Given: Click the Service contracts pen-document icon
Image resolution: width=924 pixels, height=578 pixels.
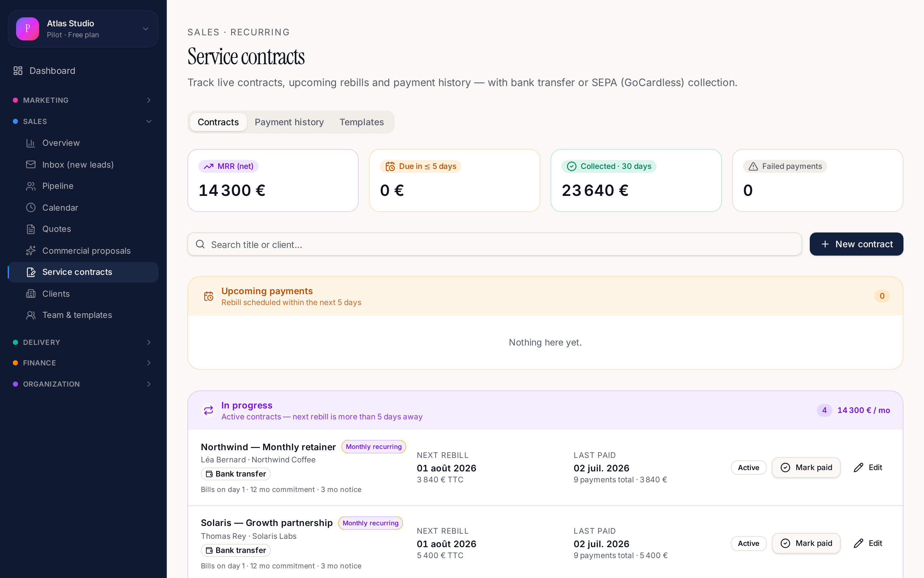Looking at the screenshot, I should (30, 272).
